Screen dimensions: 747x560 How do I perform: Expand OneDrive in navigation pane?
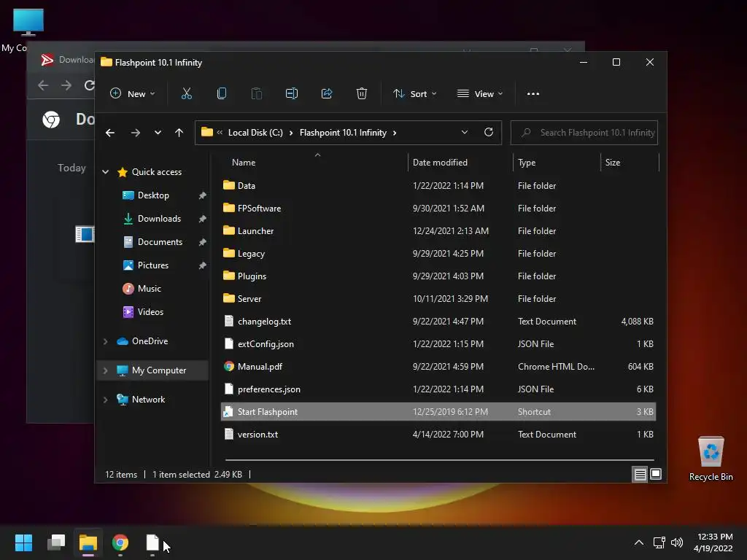pos(105,341)
